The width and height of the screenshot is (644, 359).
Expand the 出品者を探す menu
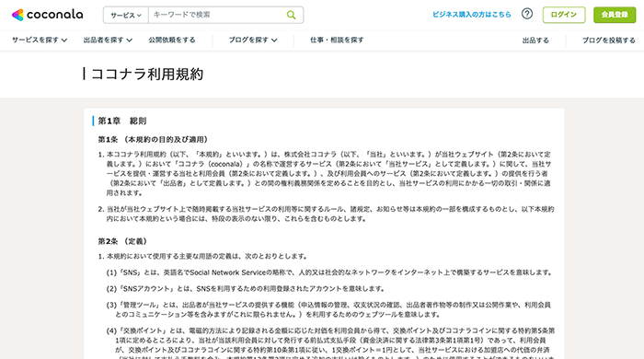pyautogui.click(x=108, y=40)
